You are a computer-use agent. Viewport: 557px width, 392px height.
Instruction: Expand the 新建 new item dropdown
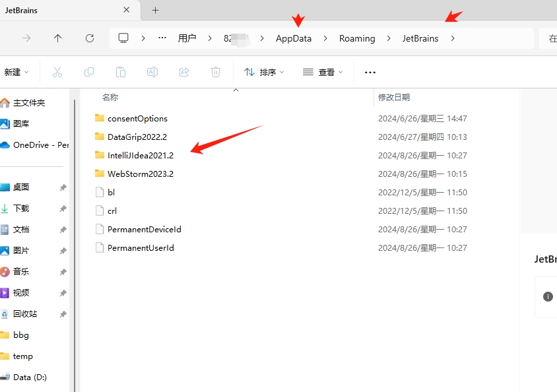[x=16, y=72]
